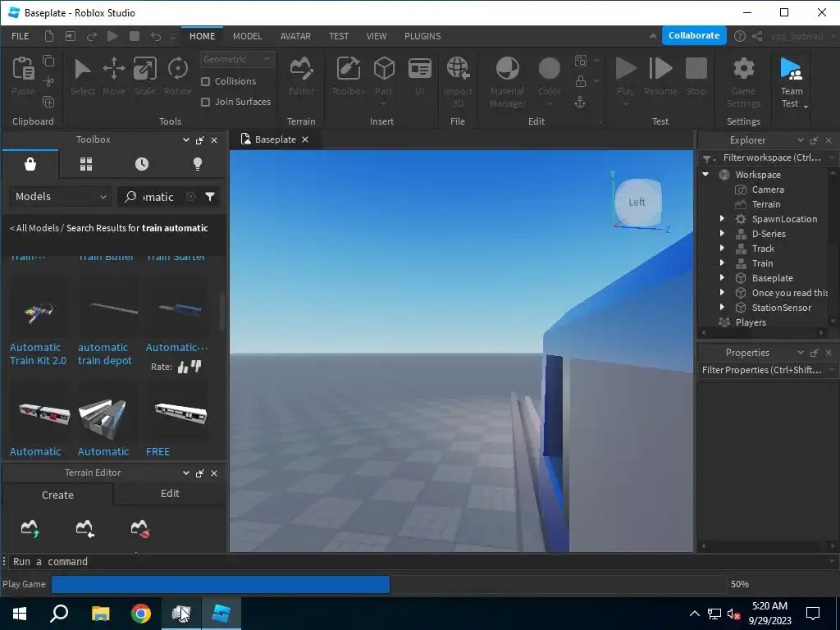Select the Terrain item in Explorer

pyautogui.click(x=765, y=204)
